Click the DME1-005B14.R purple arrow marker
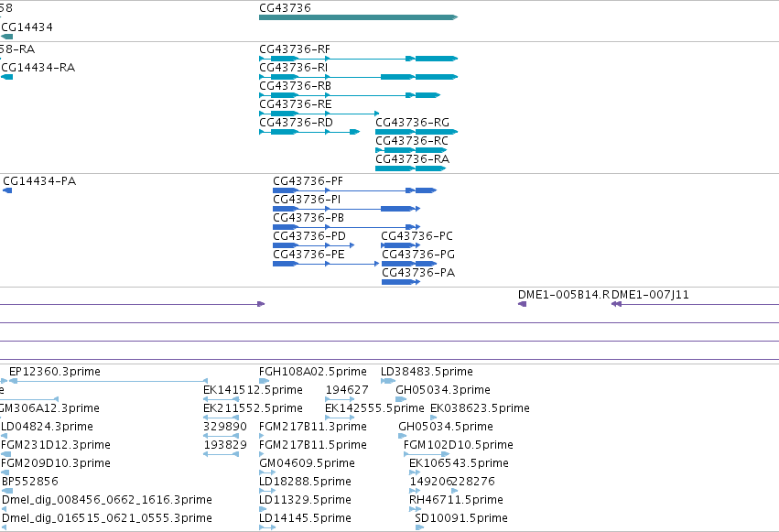The width and height of the screenshot is (779, 532). click(522, 304)
